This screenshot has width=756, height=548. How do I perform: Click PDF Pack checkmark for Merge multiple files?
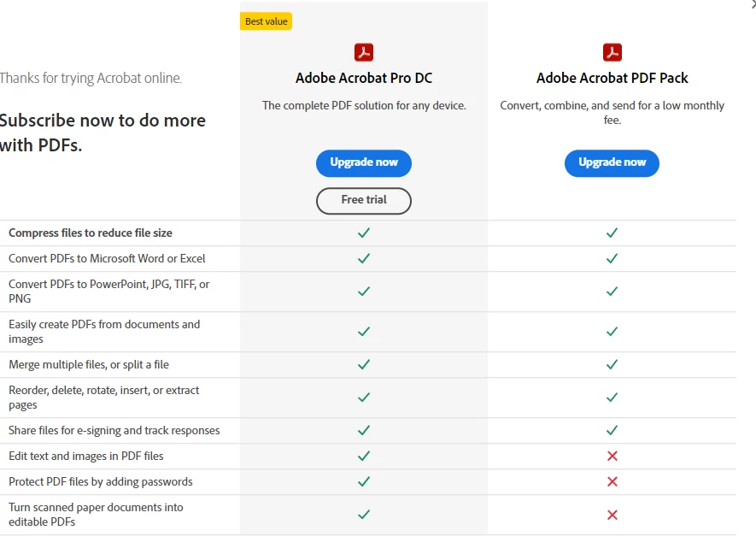click(612, 364)
